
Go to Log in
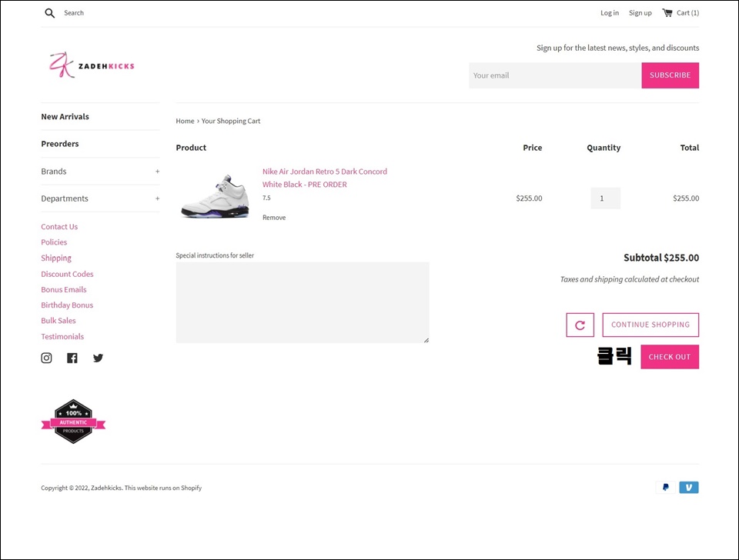pyautogui.click(x=610, y=13)
